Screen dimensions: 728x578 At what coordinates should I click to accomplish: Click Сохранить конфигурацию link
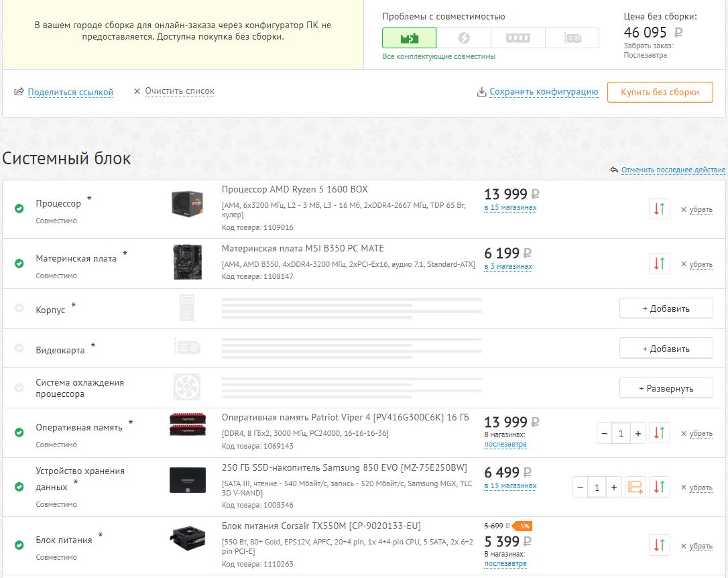544,91
